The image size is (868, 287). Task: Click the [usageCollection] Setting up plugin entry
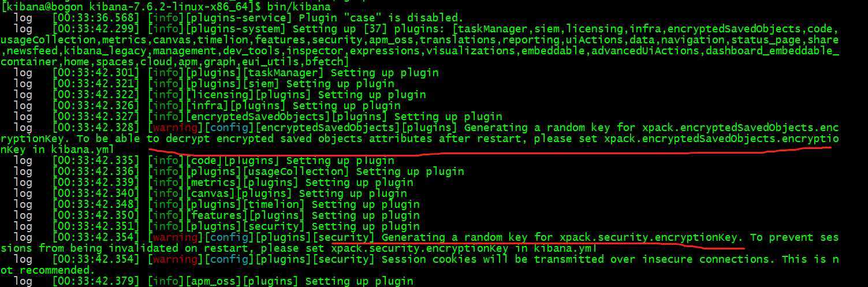point(239,172)
